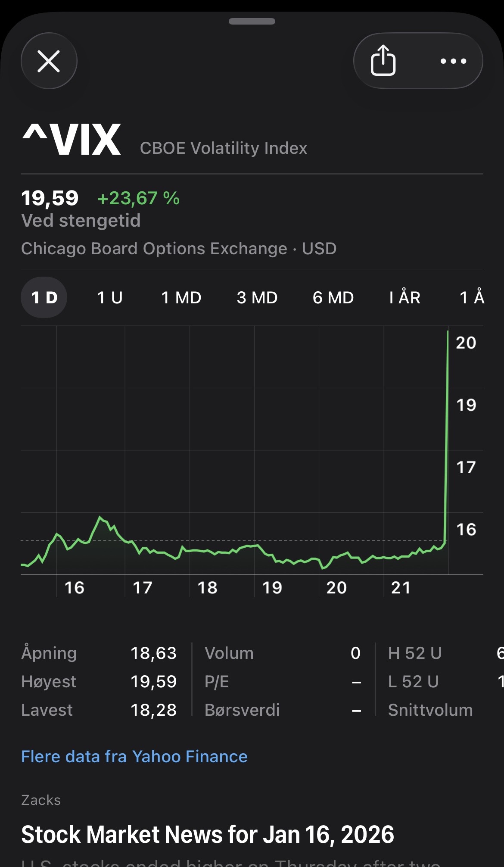This screenshot has height=867, width=504.
Task: Show the 6 MD chart range
Action: (333, 297)
